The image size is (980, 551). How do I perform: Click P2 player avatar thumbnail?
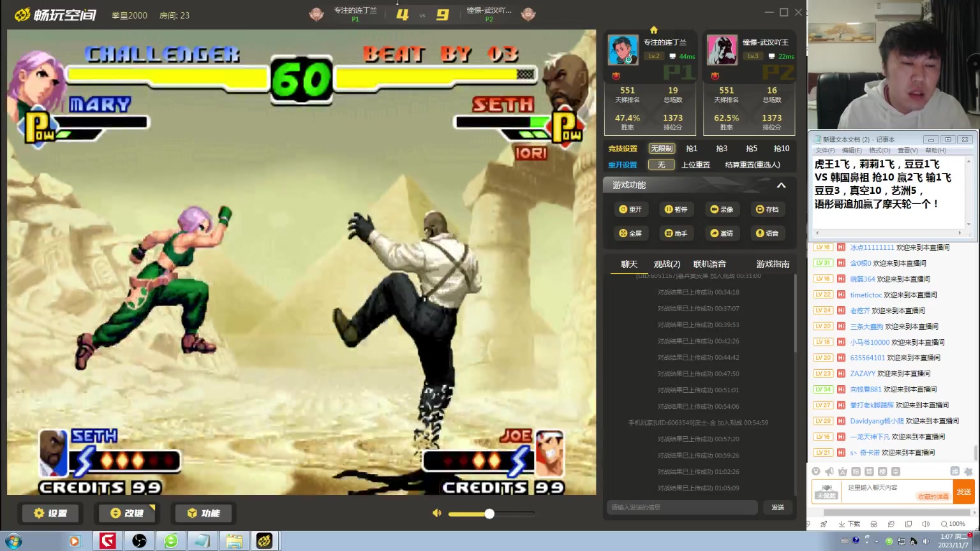(x=722, y=50)
